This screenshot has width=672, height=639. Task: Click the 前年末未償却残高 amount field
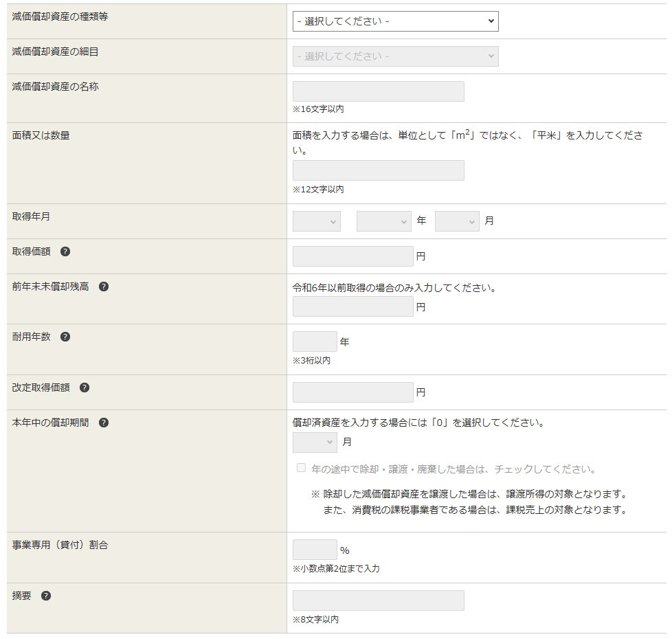(352, 306)
